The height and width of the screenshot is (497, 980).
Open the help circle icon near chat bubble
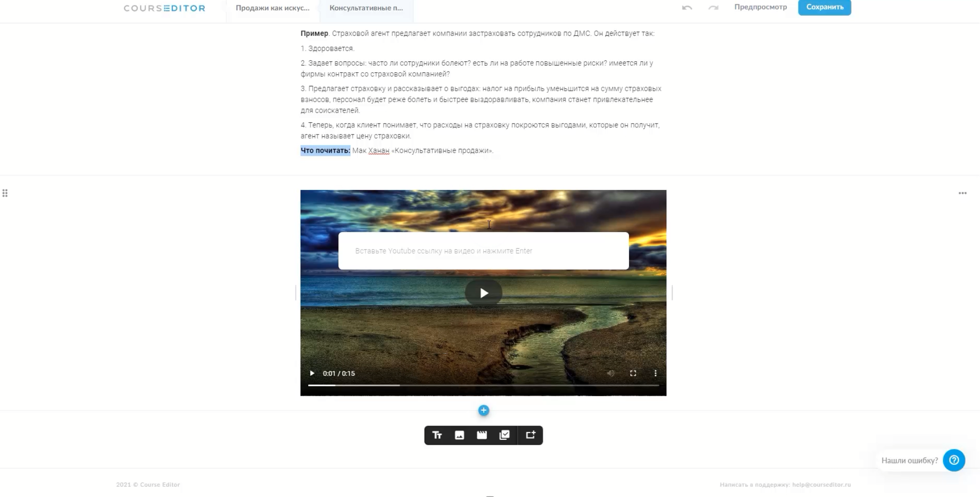[954, 460]
